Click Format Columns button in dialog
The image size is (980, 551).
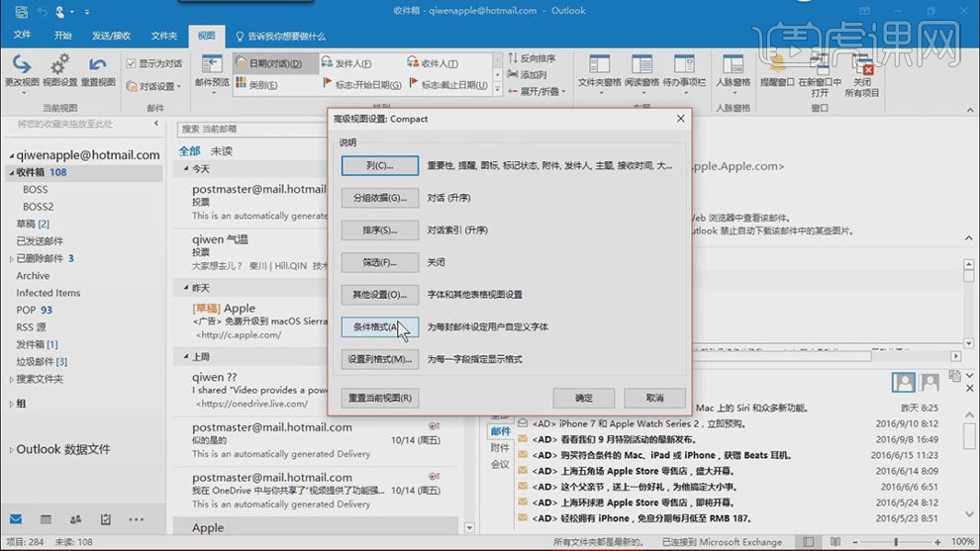[380, 359]
